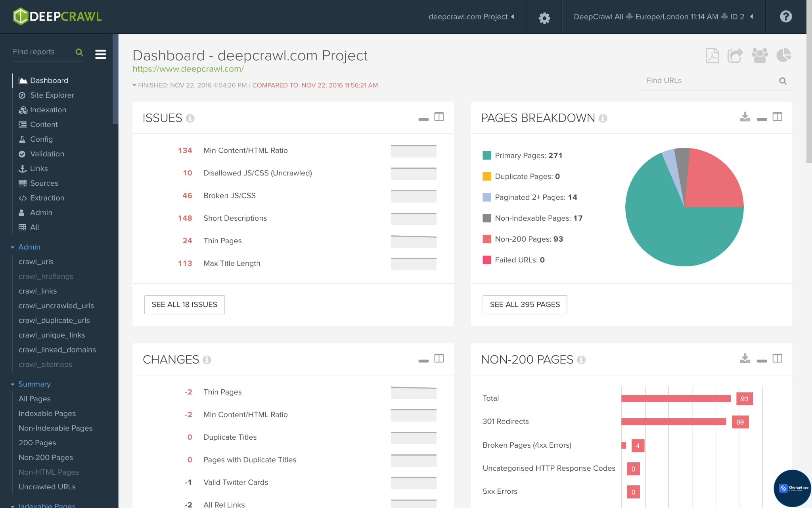Click Short Descriptions issue row
This screenshot has width=812, height=508.
(293, 218)
